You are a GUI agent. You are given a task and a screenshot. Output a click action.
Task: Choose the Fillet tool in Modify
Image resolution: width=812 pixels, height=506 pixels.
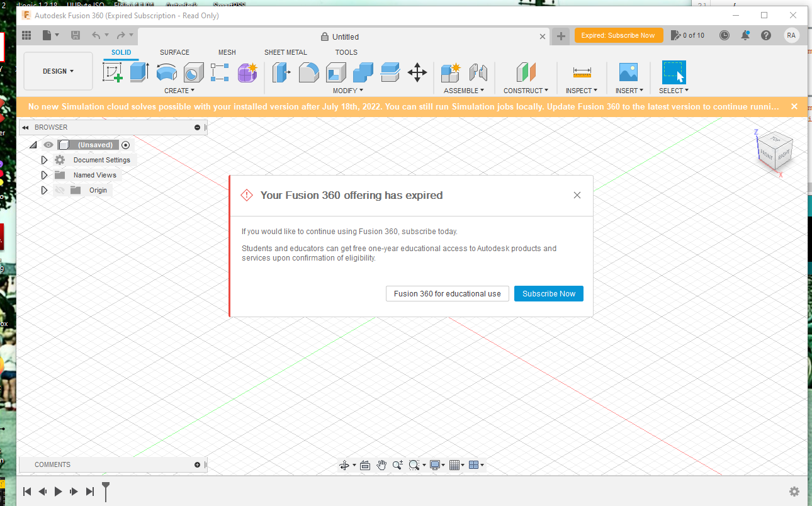(308, 72)
